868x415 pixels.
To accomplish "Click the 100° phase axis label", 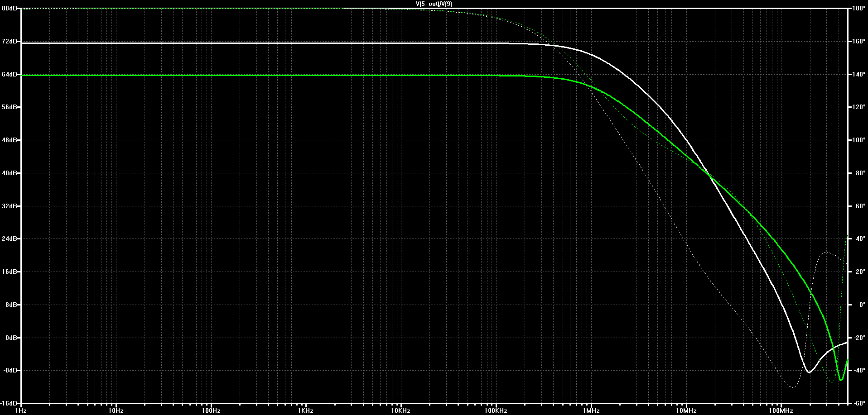I will (x=858, y=140).
